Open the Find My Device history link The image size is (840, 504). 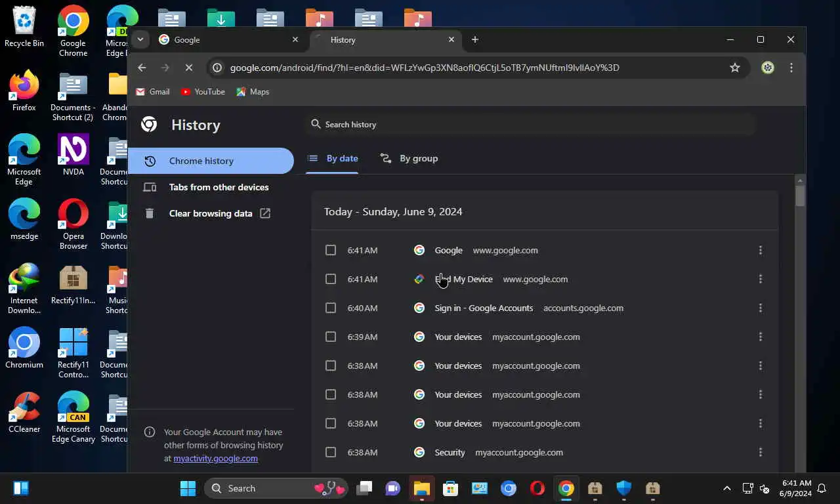(463, 279)
